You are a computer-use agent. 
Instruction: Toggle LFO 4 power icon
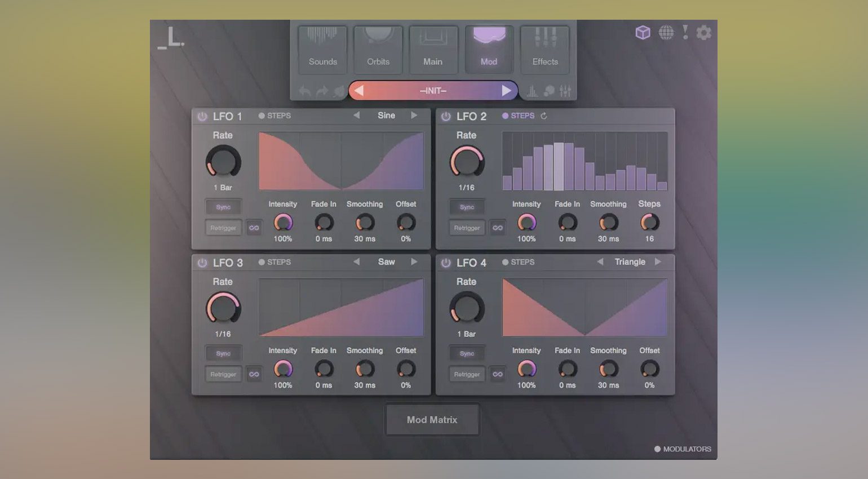point(446,263)
